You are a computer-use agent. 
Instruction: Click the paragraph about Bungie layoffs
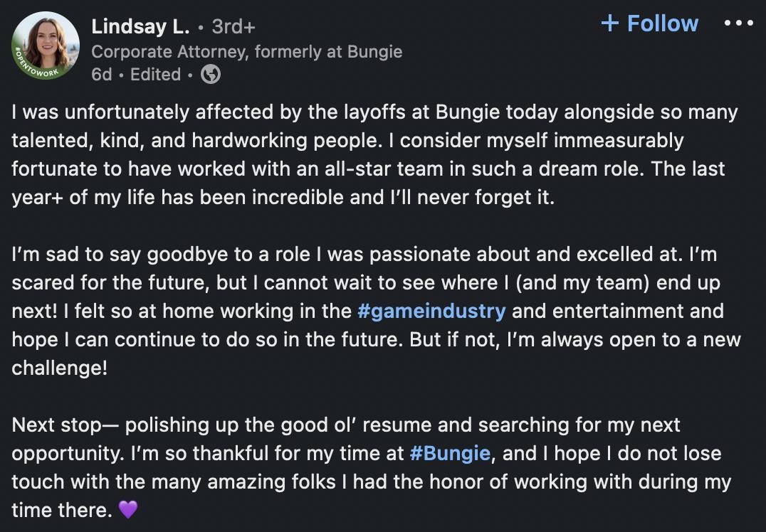click(374, 154)
